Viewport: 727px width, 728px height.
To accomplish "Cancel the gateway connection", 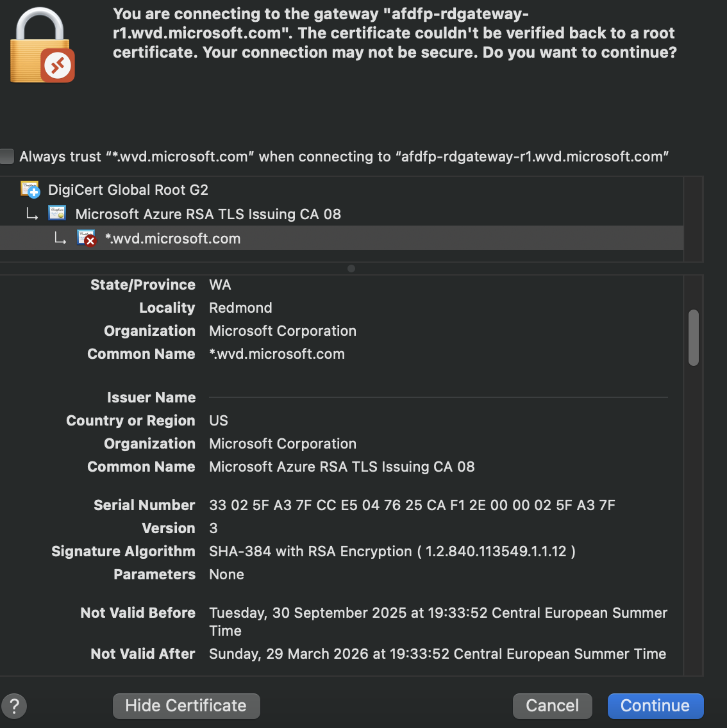I will pyautogui.click(x=552, y=706).
